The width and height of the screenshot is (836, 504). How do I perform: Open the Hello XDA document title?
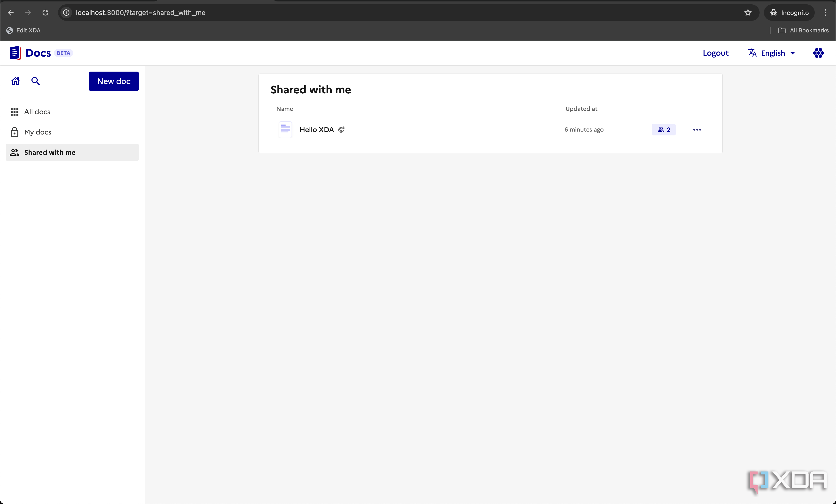pos(317,130)
